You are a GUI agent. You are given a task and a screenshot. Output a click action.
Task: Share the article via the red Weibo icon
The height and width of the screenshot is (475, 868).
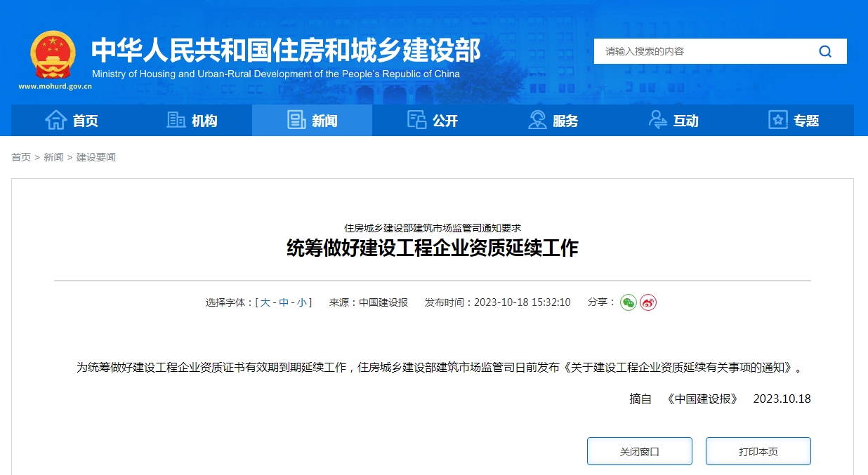[647, 302]
